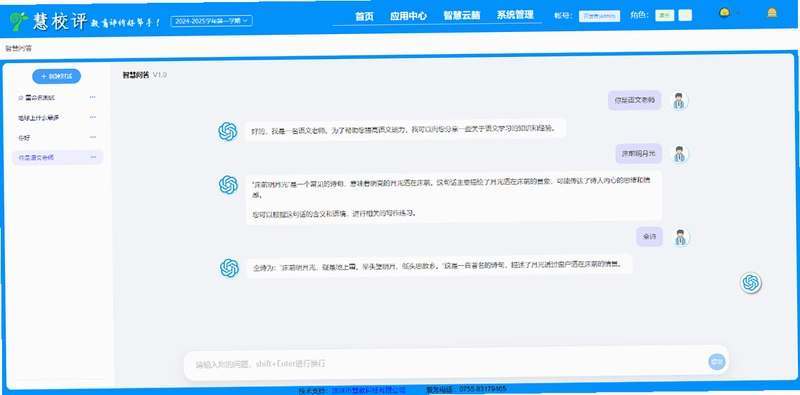Image resolution: width=800 pixels, height=395 pixels.
Task: Open more options for 你是语文老师 sidebar conversation
Action: (x=93, y=157)
